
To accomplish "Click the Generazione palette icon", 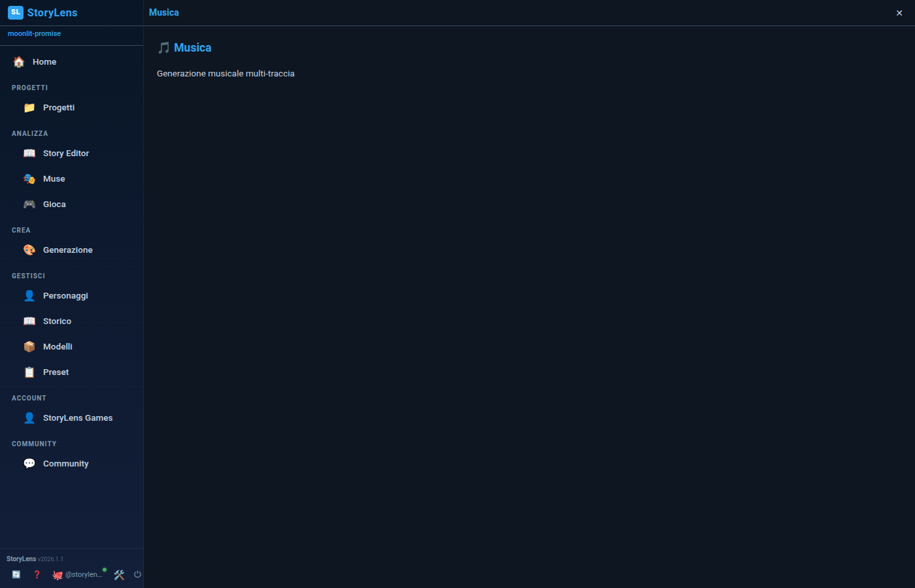I will pos(29,250).
